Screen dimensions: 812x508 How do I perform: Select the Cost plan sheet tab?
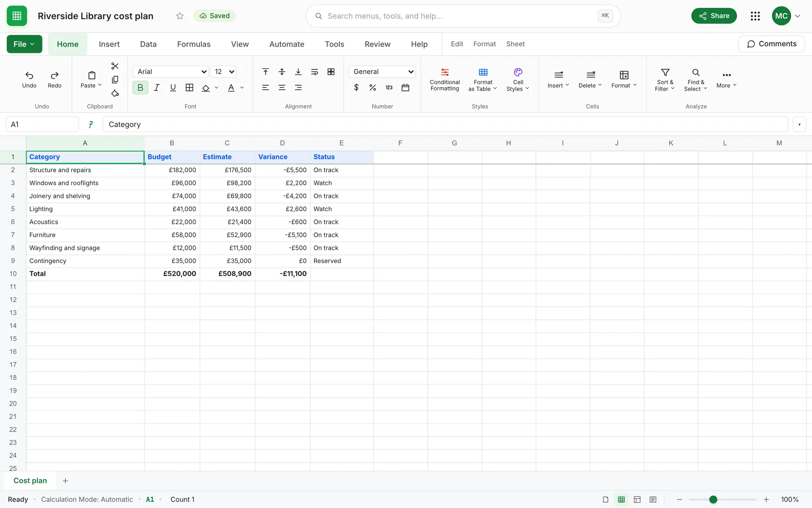pos(30,481)
